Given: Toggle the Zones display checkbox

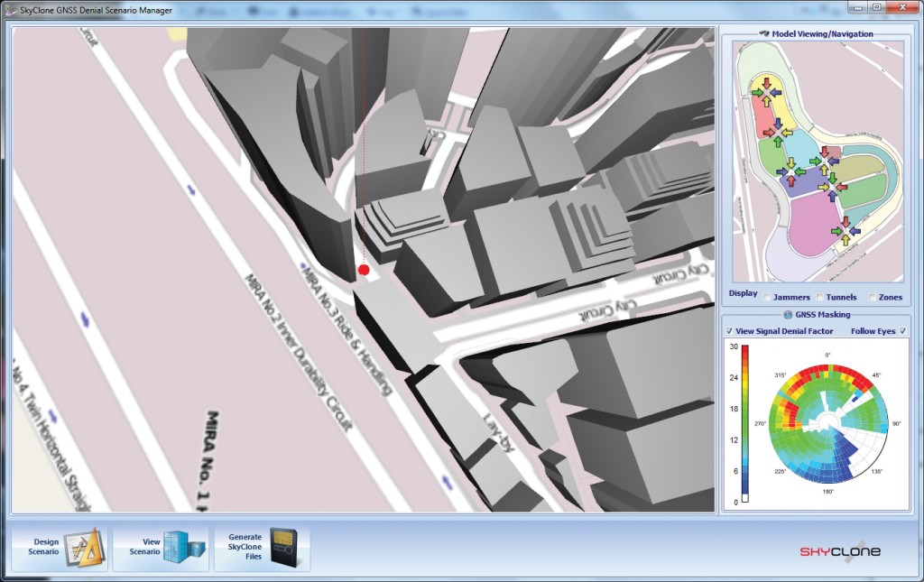Looking at the screenshot, I should tap(872, 298).
